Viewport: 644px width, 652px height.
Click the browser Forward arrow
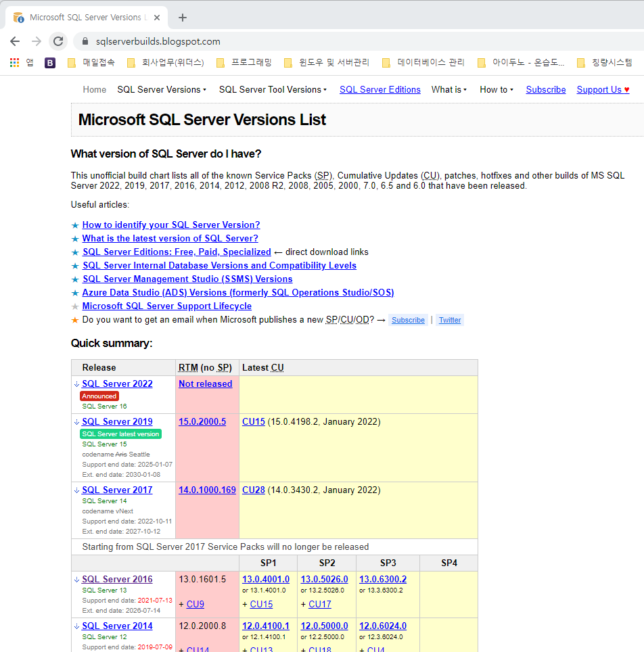(x=37, y=41)
